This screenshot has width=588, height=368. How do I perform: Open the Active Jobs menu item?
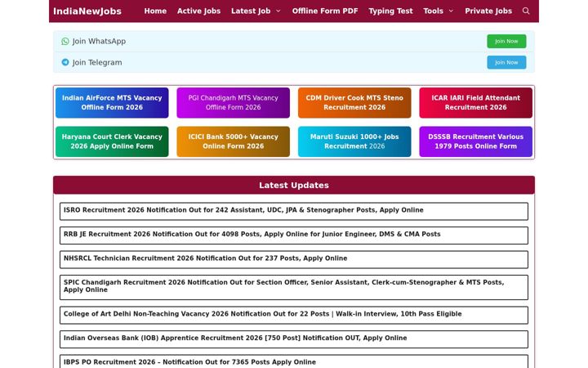point(198,11)
